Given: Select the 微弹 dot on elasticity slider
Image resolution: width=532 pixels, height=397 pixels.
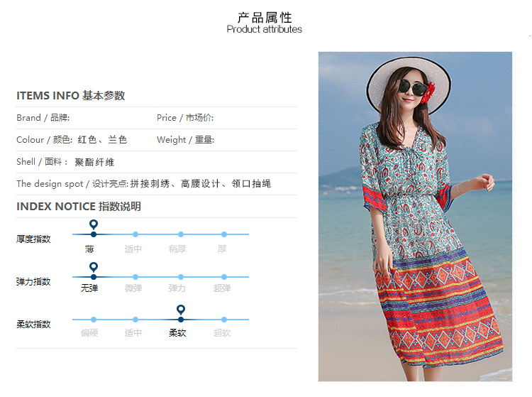Looking at the screenshot, I should coord(135,277).
